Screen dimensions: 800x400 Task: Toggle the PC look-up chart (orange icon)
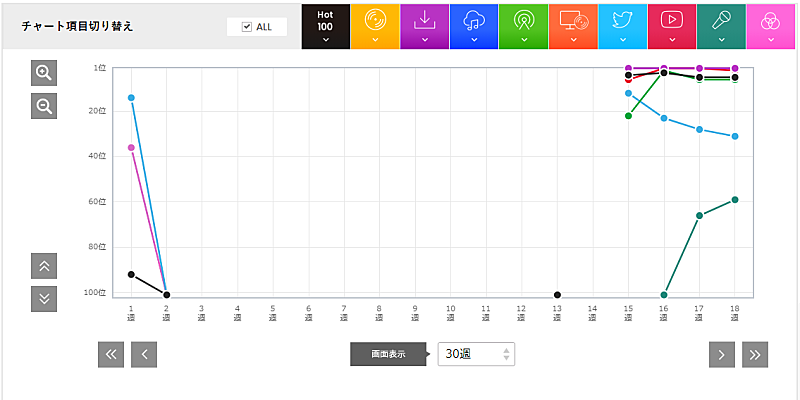tap(573, 26)
